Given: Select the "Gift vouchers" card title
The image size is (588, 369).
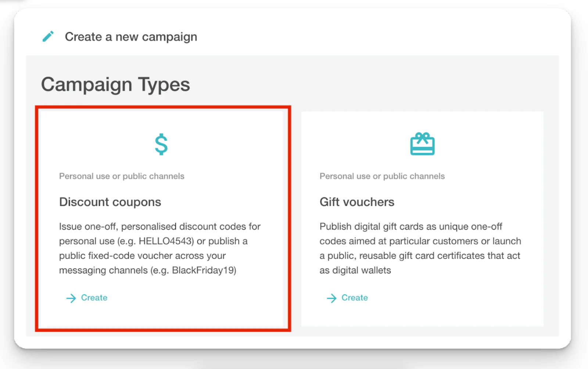Looking at the screenshot, I should point(357,202).
